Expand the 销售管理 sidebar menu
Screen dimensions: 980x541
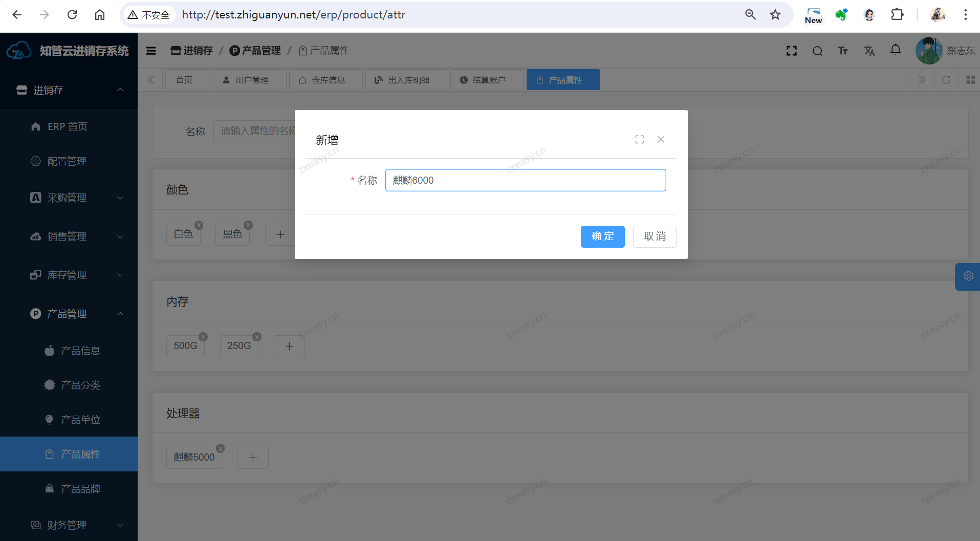pyautogui.click(x=77, y=236)
